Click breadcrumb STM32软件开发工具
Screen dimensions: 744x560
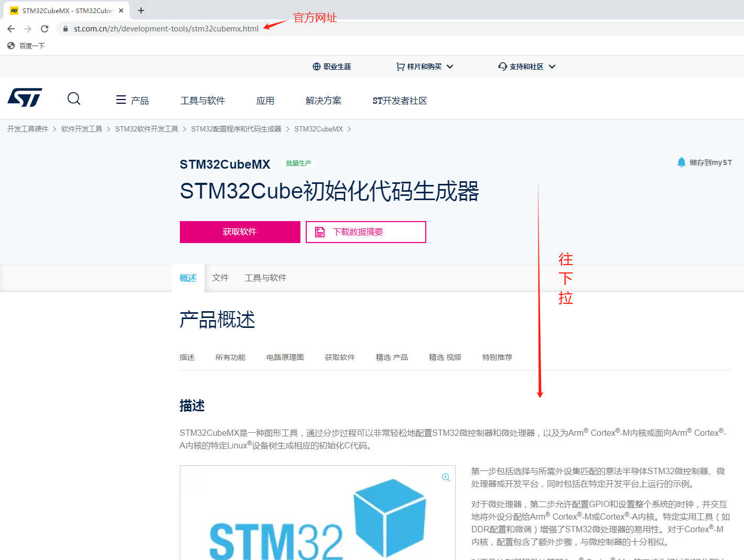147,129
